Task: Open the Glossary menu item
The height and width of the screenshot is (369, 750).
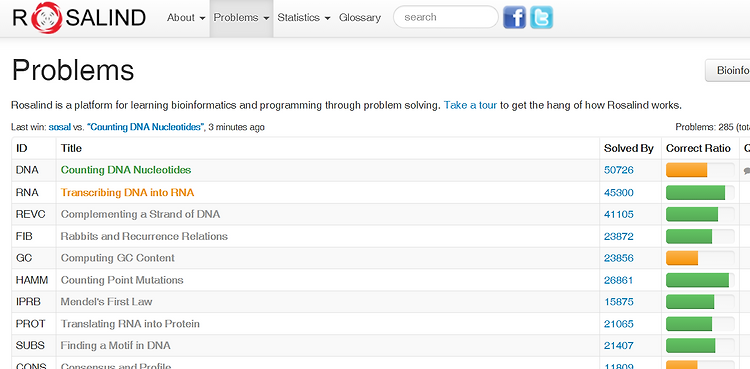Action: pos(360,18)
